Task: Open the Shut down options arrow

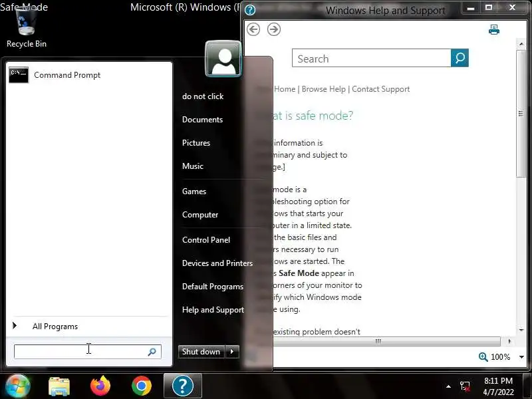Action: 232,352
